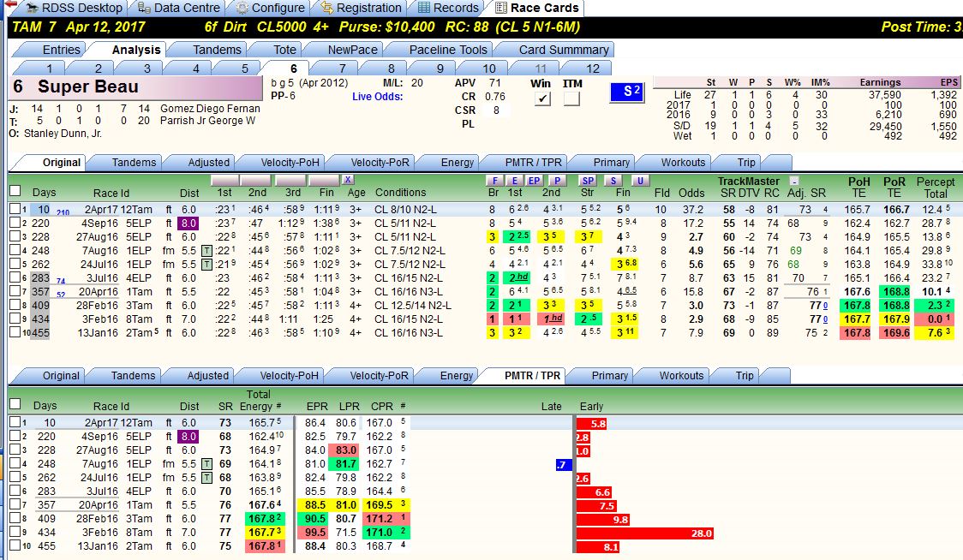Click the minus button beside TrackMaster header
The width and height of the screenshot is (963, 560).
(794, 182)
